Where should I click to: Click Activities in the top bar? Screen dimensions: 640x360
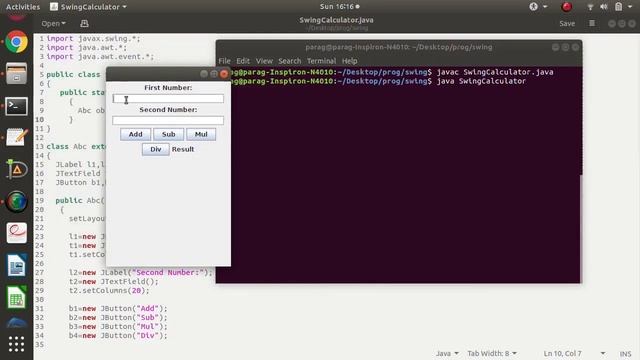[x=23, y=7]
